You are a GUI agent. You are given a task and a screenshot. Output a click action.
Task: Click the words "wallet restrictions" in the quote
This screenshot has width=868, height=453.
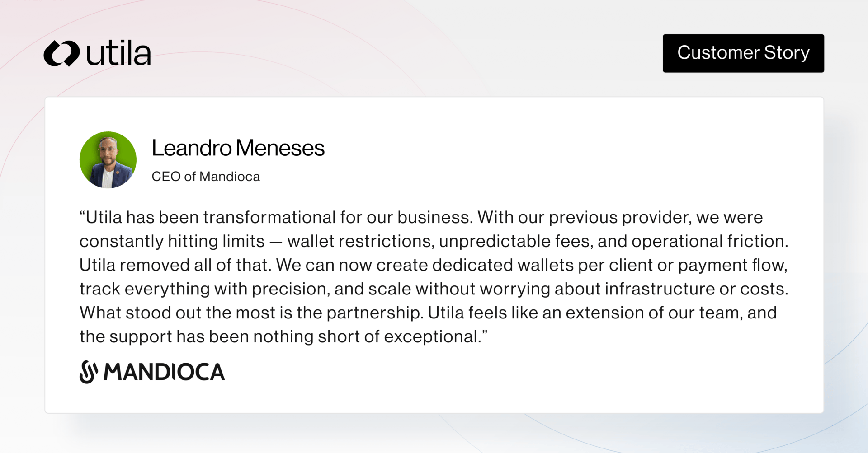pos(359,241)
